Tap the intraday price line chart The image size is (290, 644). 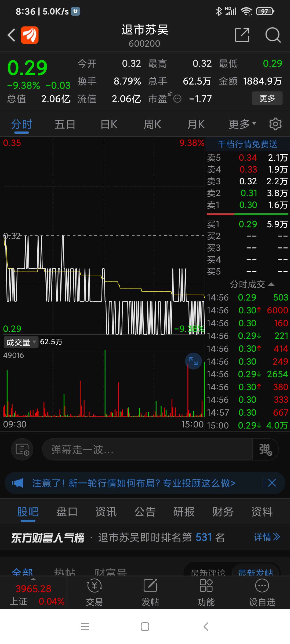point(104,236)
